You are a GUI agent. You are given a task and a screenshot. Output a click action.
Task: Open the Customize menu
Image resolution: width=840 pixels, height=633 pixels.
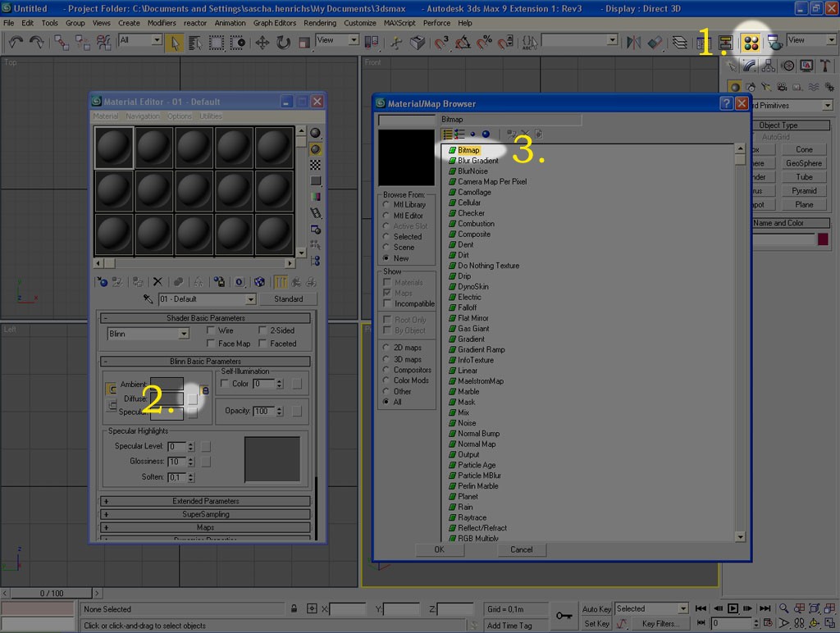pos(360,23)
